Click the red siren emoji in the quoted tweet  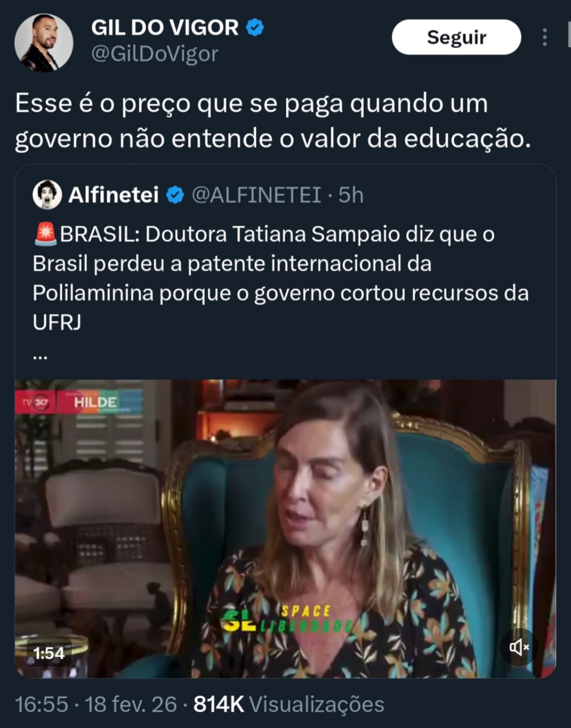point(45,234)
